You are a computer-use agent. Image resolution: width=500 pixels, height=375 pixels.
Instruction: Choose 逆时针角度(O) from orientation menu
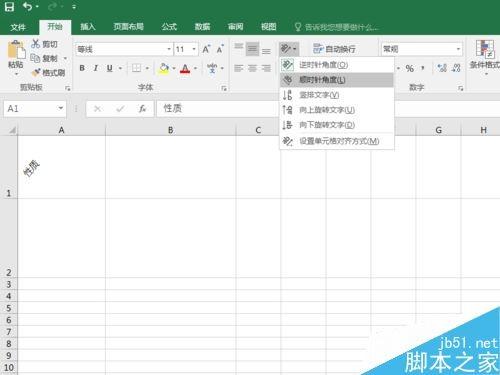pyautogui.click(x=337, y=65)
